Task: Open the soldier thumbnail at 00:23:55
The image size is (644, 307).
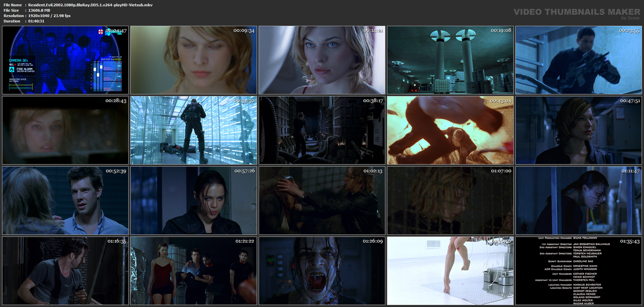Action: (x=579, y=60)
